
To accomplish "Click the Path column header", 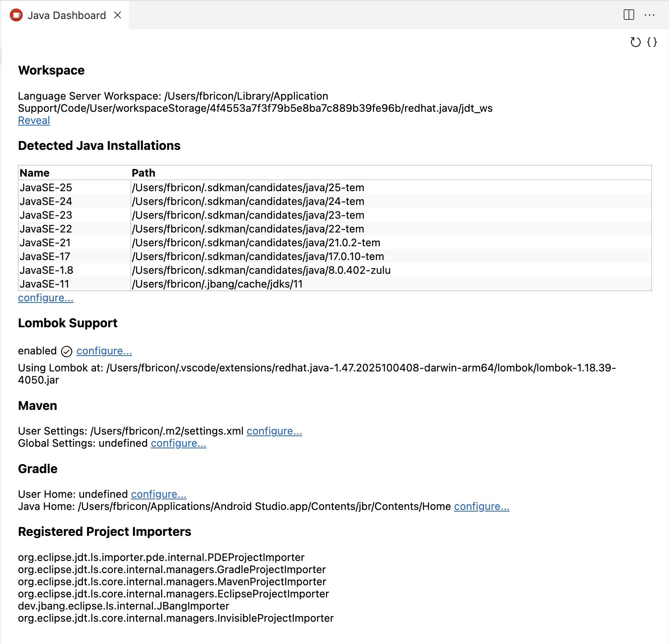I will click(391, 173).
